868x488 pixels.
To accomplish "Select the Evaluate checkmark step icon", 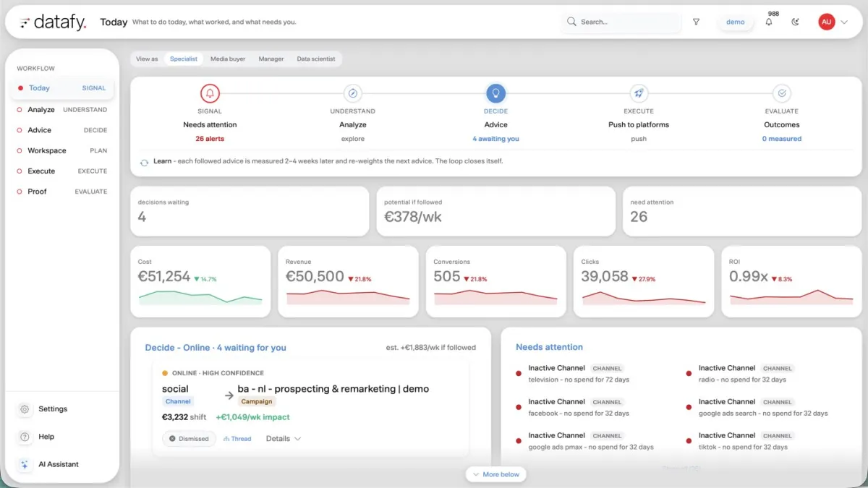I will [781, 93].
